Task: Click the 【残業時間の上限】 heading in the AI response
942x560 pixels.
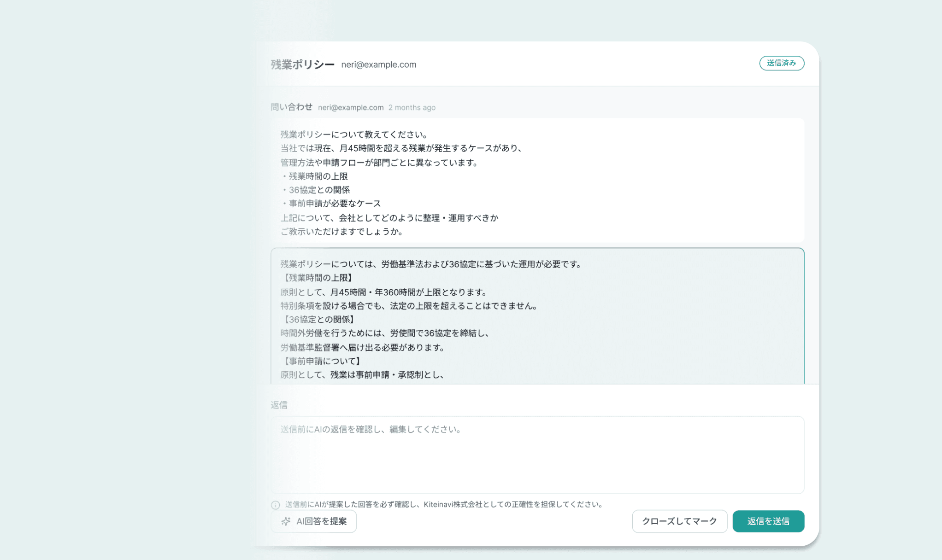Action: (318, 278)
